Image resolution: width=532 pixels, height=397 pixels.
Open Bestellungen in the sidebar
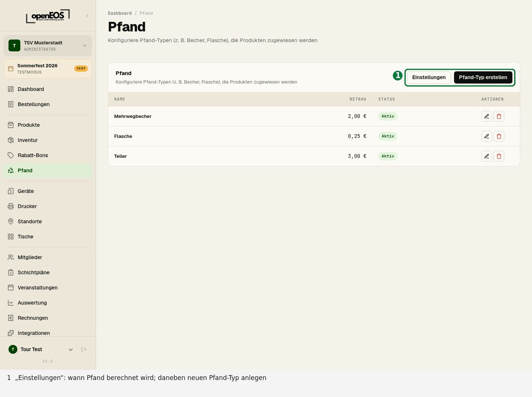coord(48,104)
